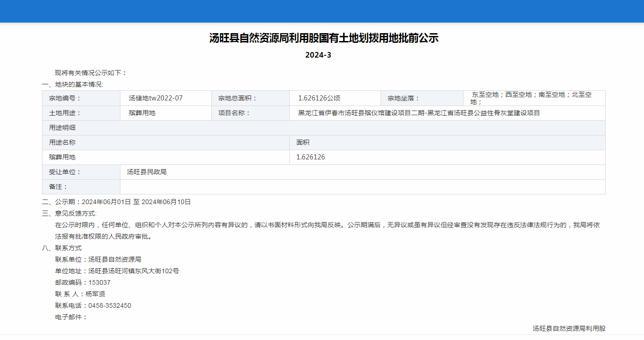
Task: Click the intro line 现将有关情况公示如下
Action: pos(91,73)
